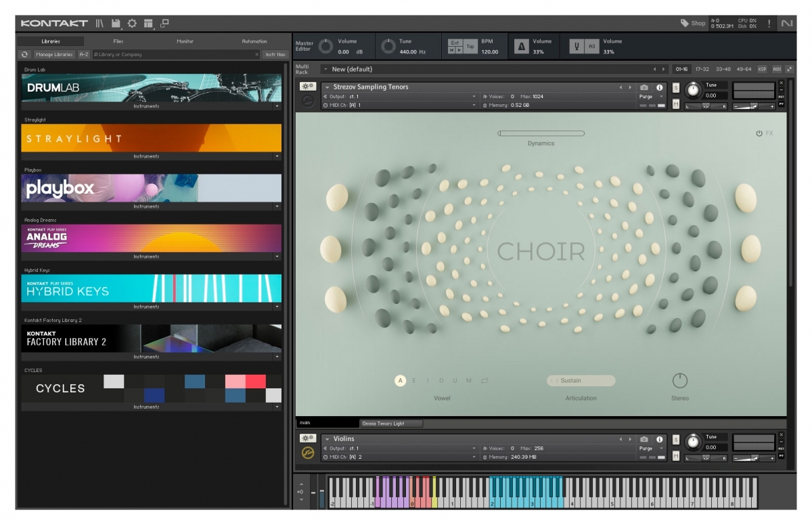Screen dimensions: 812x525
Task: Toggle Instr Nav button
Action: (275, 54)
